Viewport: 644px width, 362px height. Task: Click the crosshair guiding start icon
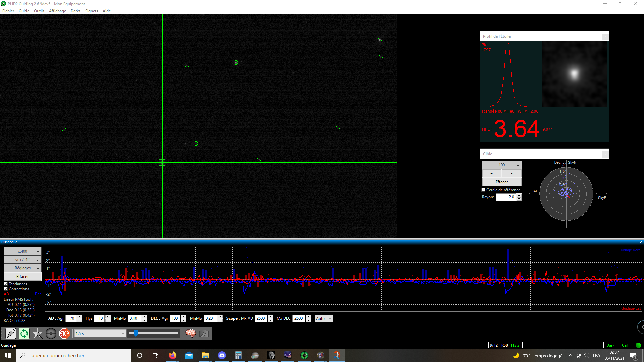[51, 334]
